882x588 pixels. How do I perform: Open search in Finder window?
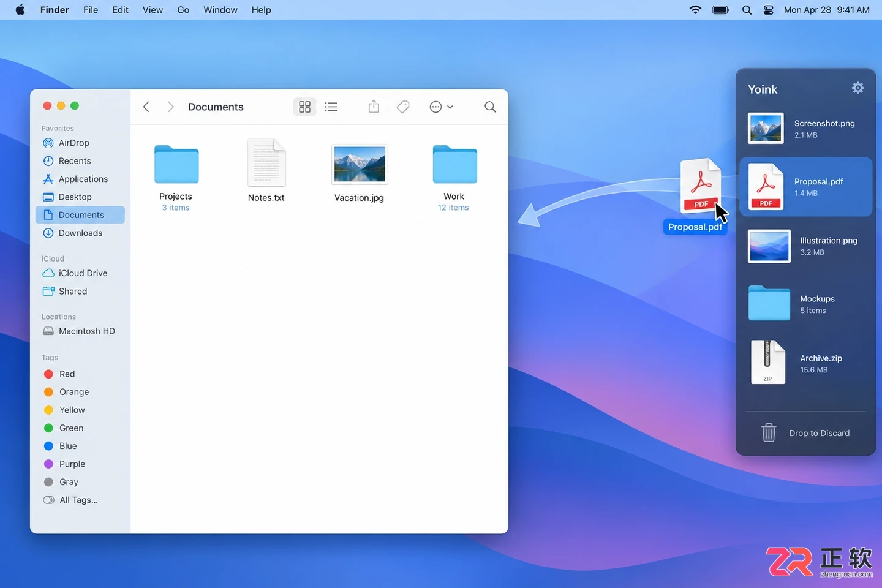490,107
